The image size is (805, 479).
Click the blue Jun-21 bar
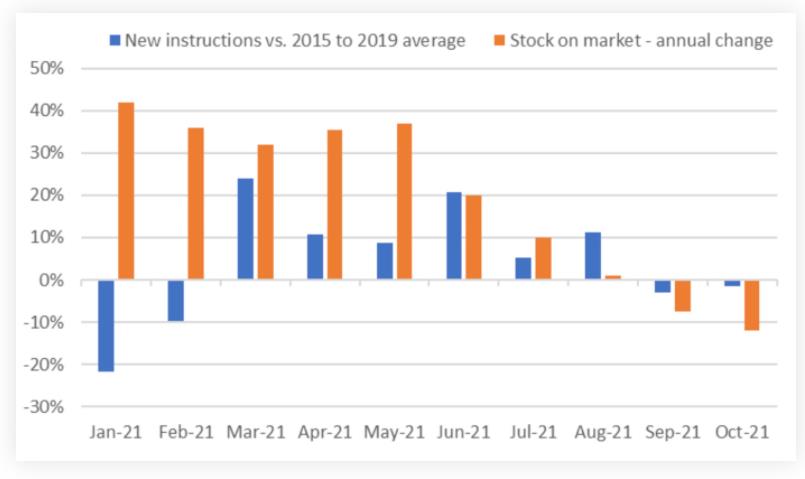click(x=454, y=236)
